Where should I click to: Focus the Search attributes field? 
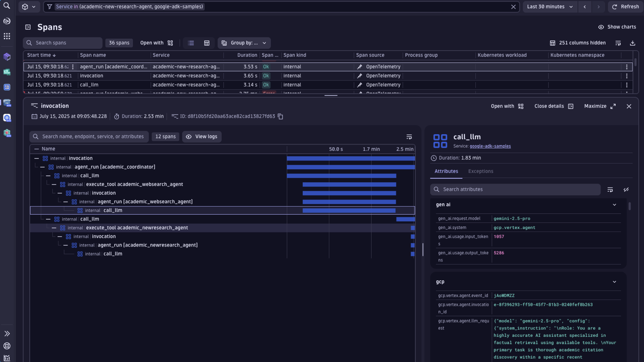point(515,189)
